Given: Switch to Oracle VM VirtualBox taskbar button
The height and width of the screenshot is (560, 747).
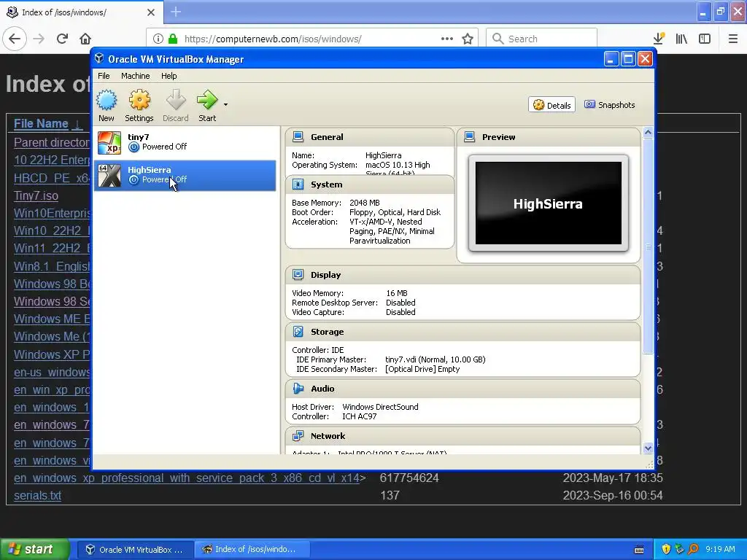Looking at the screenshot, I should click(x=136, y=550).
